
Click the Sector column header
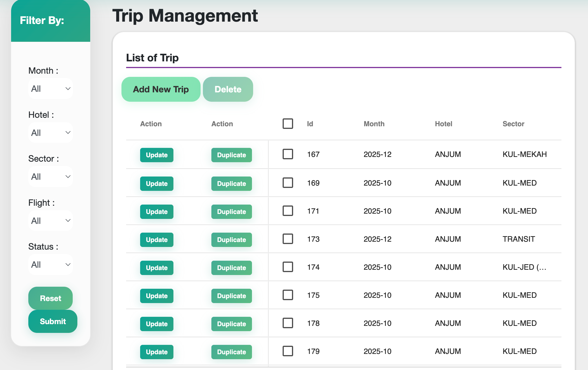click(513, 124)
